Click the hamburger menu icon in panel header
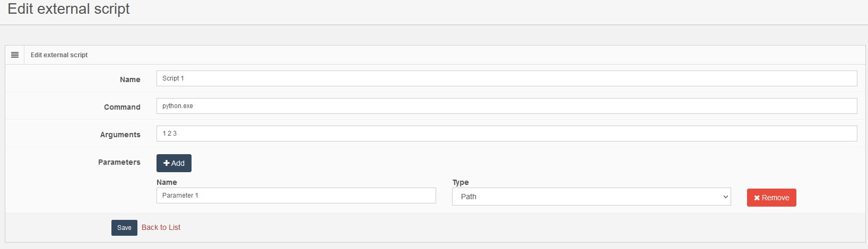The height and width of the screenshot is (249, 868). pyautogui.click(x=15, y=55)
